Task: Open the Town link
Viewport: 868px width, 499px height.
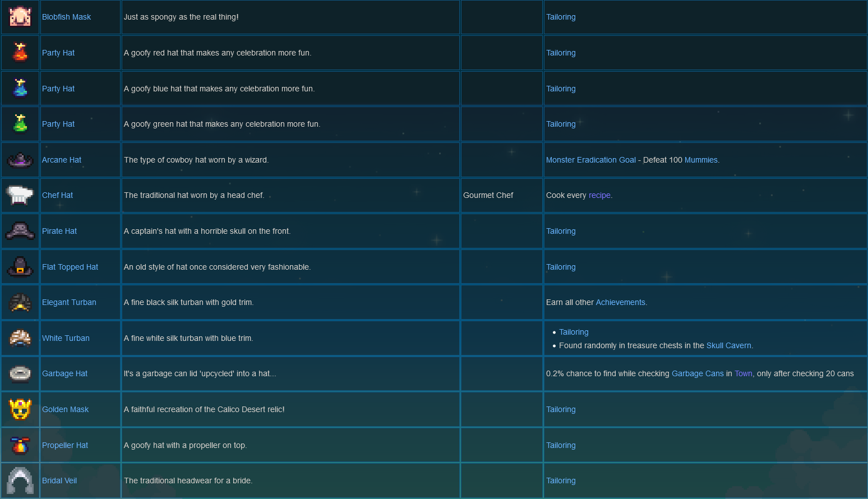Action: (x=744, y=374)
